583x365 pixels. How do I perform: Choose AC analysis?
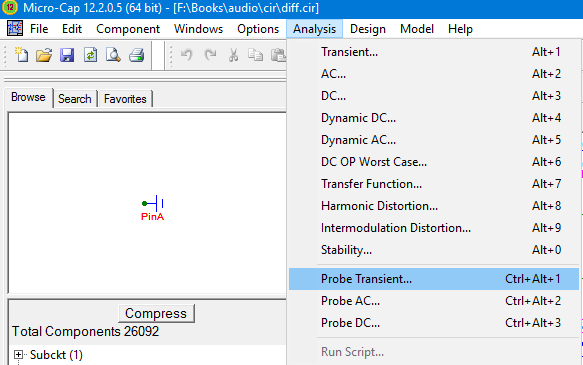[x=434, y=74]
